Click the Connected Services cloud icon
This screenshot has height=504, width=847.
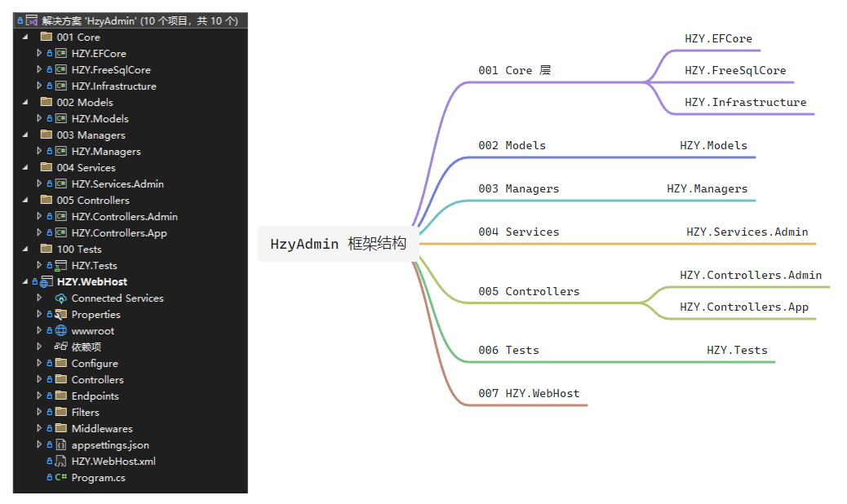[60, 298]
